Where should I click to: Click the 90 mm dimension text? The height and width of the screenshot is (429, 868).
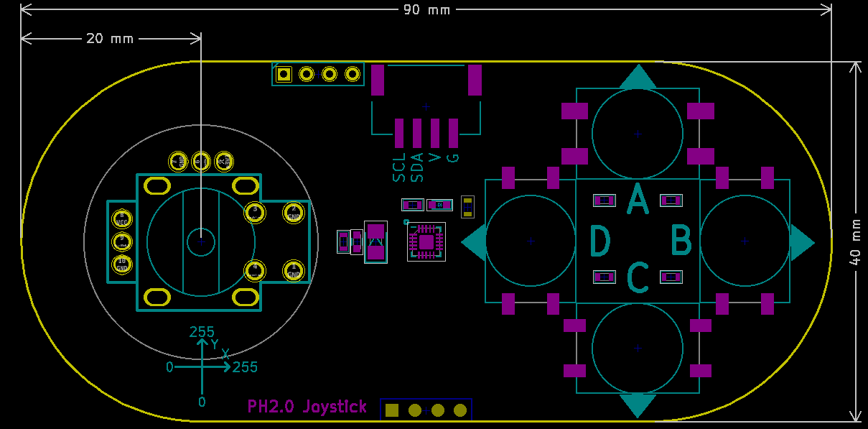point(426,9)
